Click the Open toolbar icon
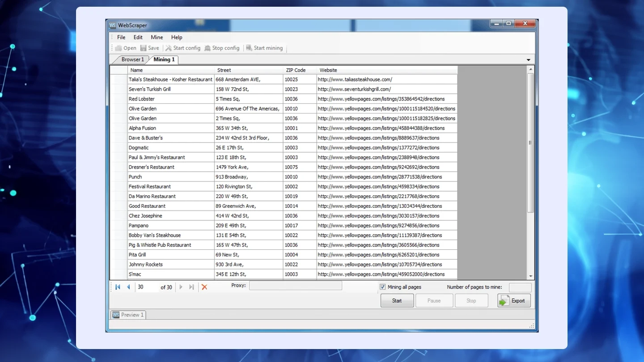 coord(119,48)
